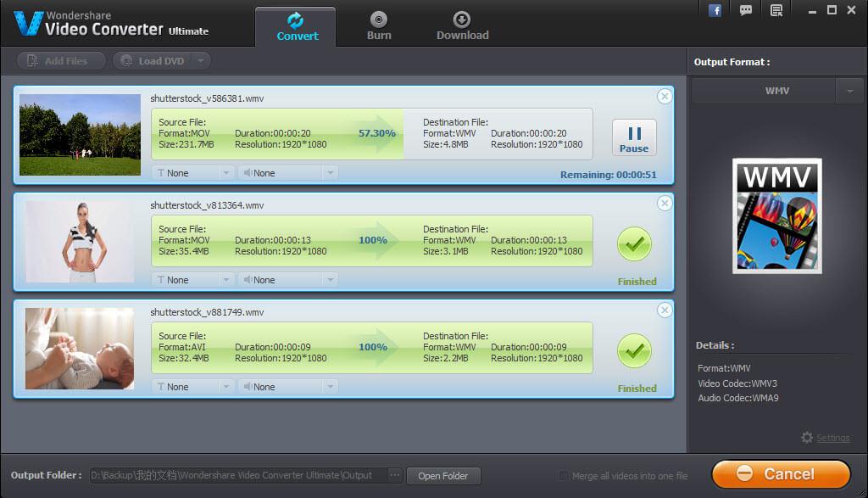The width and height of the screenshot is (868, 498).
Task: Minimize the Video Converter window
Action: pyautogui.click(x=812, y=10)
